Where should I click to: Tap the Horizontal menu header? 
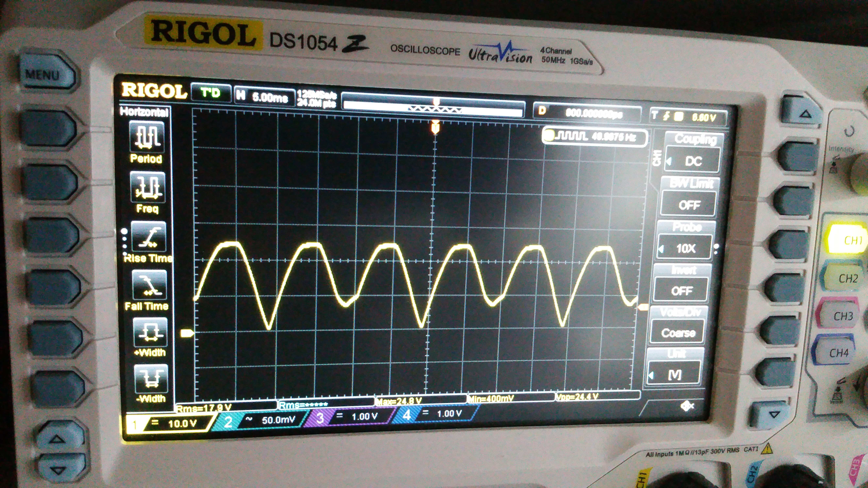144,112
